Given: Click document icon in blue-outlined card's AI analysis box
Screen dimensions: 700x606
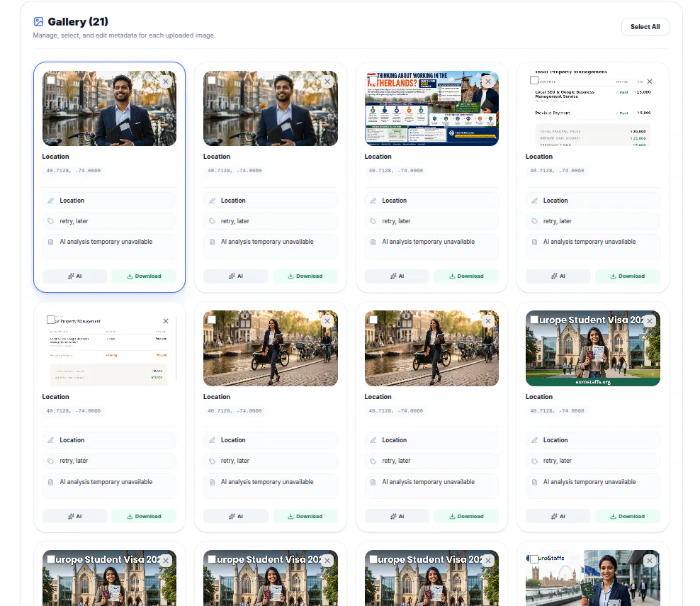Looking at the screenshot, I should [x=51, y=242].
